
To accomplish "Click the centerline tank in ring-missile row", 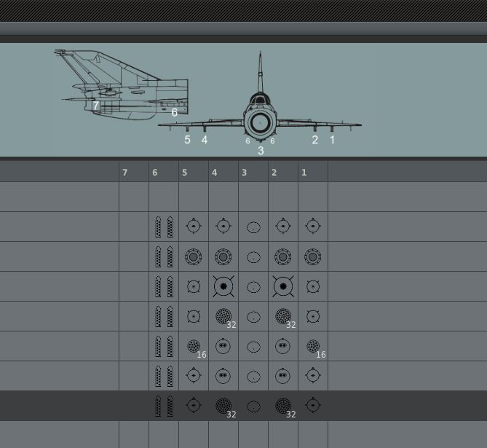I will click(x=253, y=257).
